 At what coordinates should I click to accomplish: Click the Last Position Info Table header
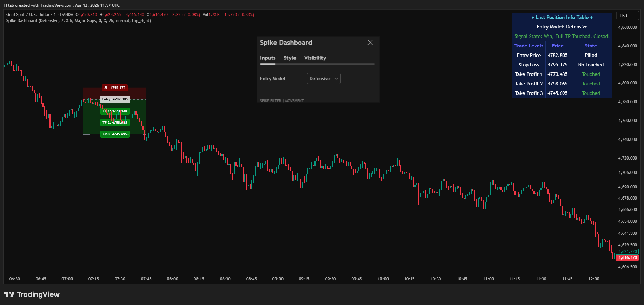562,18
